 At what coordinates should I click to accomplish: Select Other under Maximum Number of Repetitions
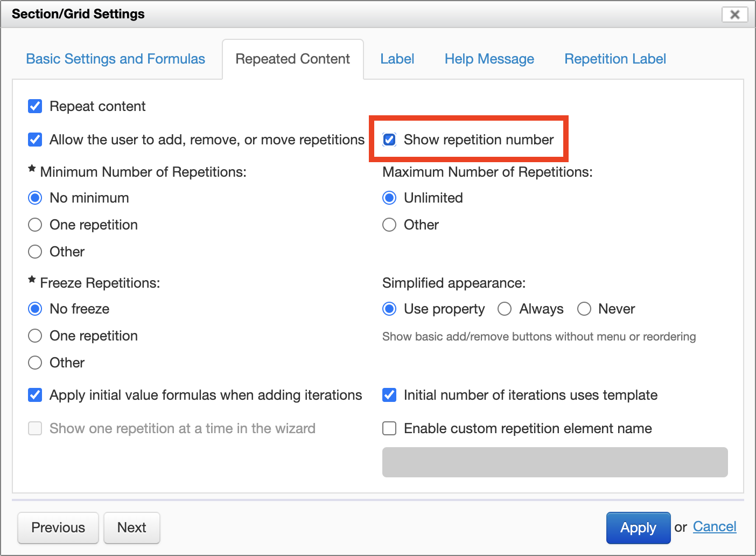[389, 225]
